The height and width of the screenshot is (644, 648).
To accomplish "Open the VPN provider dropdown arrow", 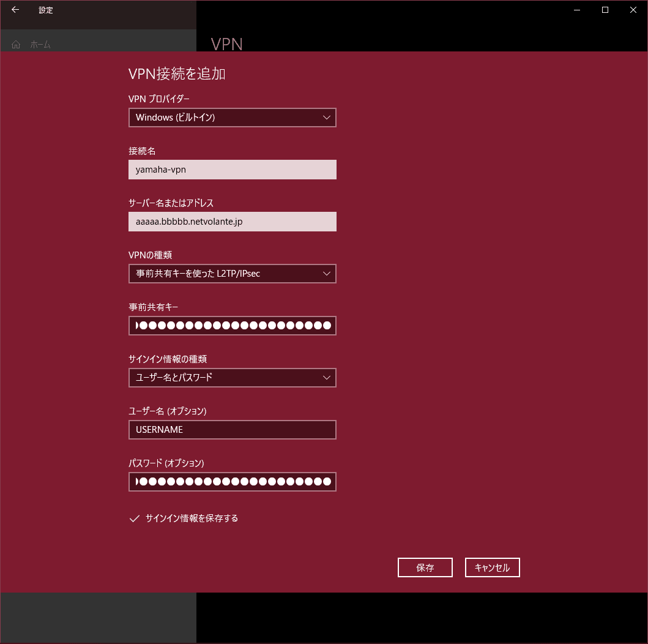I will [x=326, y=118].
